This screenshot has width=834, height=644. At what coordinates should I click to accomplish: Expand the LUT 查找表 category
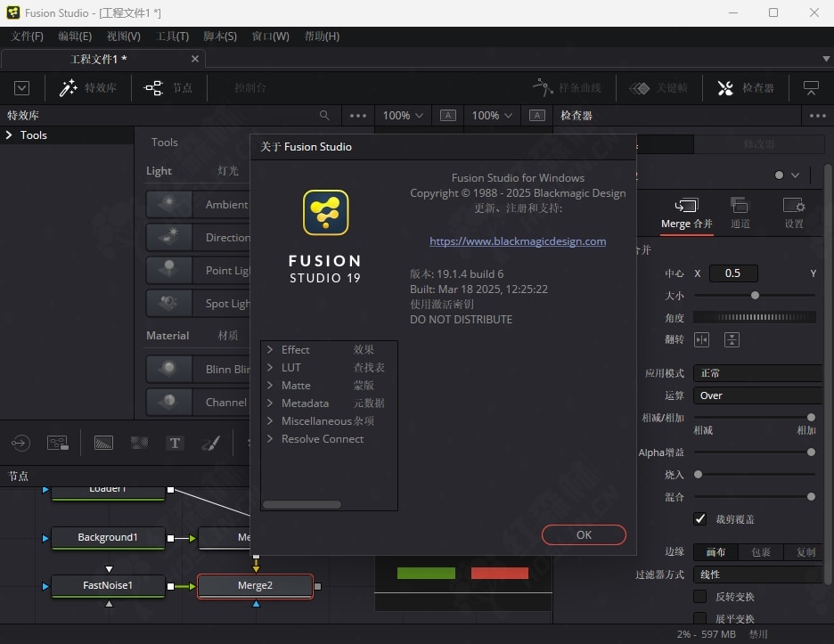coord(270,368)
